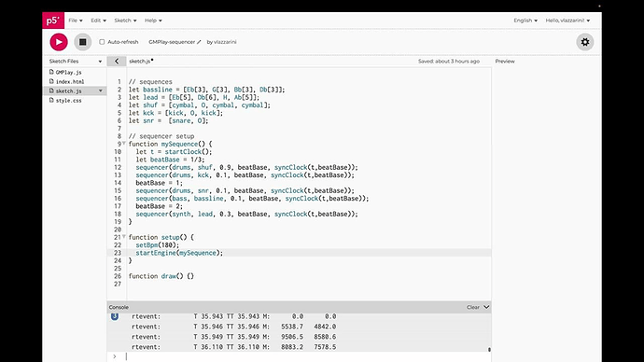Enable the Auto-refresh checkbox
Screen dimensions: 644x362
[102, 42]
